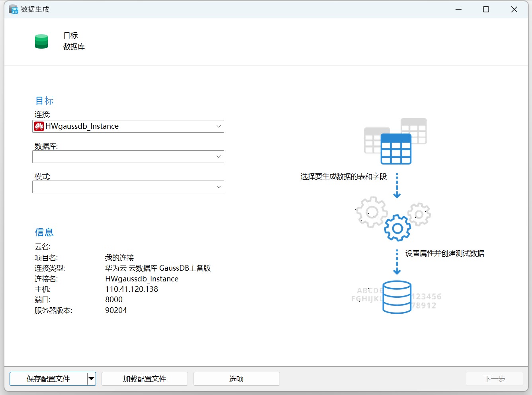
Task: Click the green database icon beside 目标数据库
Action: 41,41
